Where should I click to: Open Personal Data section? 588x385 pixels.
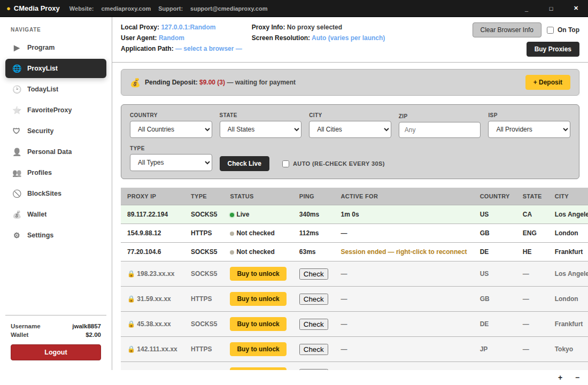(x=56, y=152)
